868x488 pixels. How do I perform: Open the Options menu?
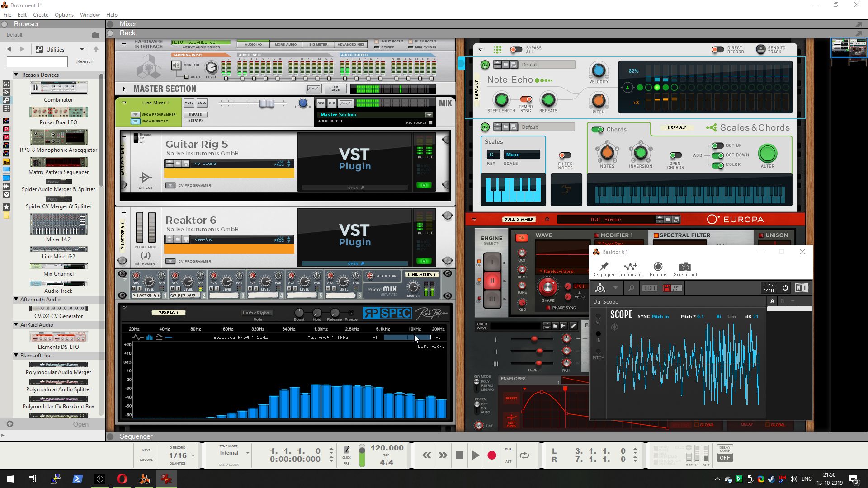pyautogui.click(x=64, y=14)
